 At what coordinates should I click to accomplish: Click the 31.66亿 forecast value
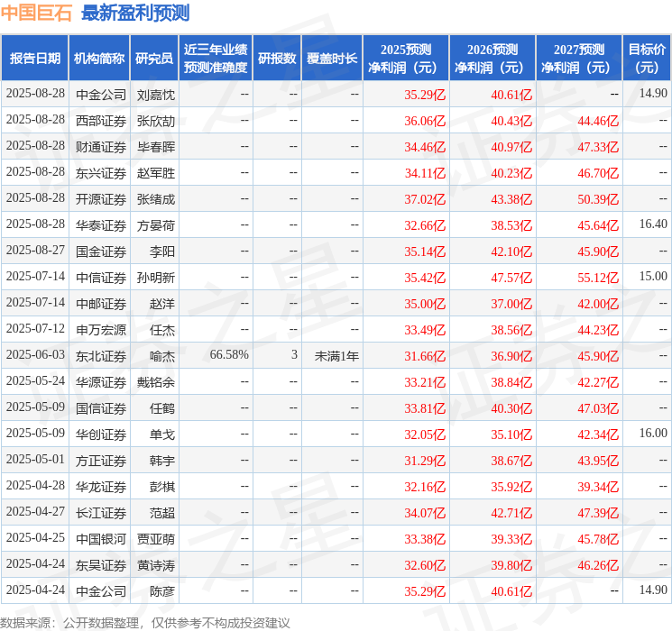pyautogui.click(x=425, y=356)
